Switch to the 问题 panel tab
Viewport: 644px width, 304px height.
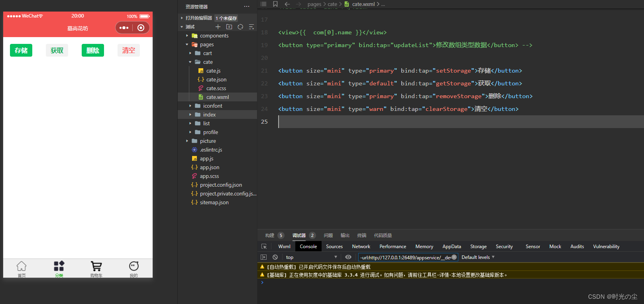[x=328, y=235]
